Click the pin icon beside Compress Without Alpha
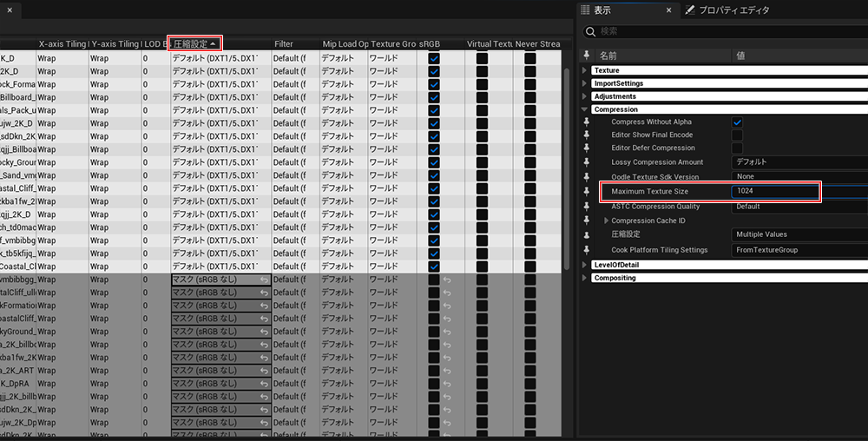The image size is (868, 441). coord(586,122)
